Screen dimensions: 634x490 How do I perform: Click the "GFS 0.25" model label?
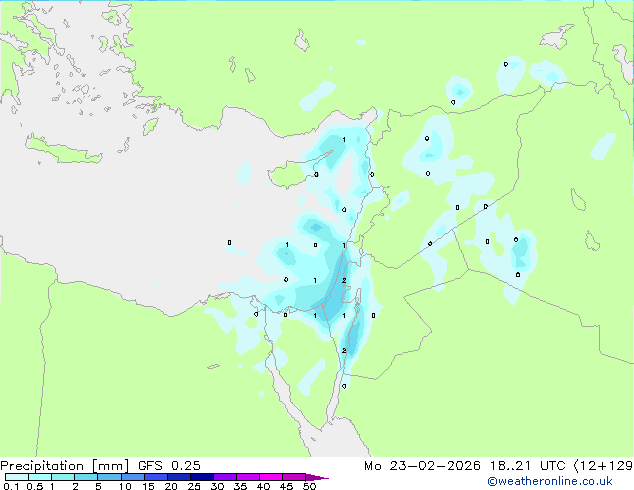tap(169, 466)
